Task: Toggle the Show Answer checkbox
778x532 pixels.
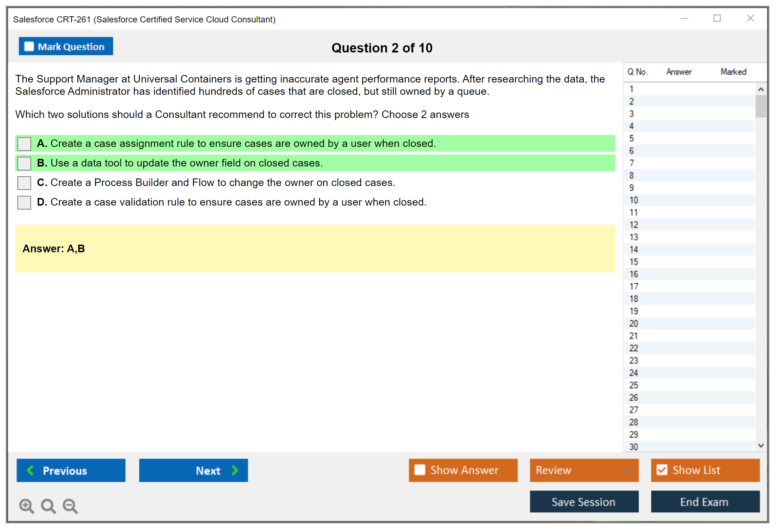Action: pos(420,470)
